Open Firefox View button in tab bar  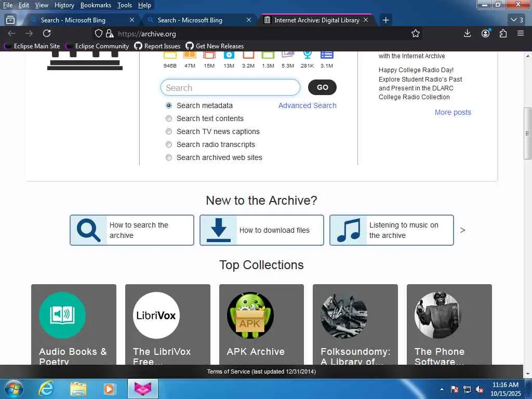[x=10, y=20]
